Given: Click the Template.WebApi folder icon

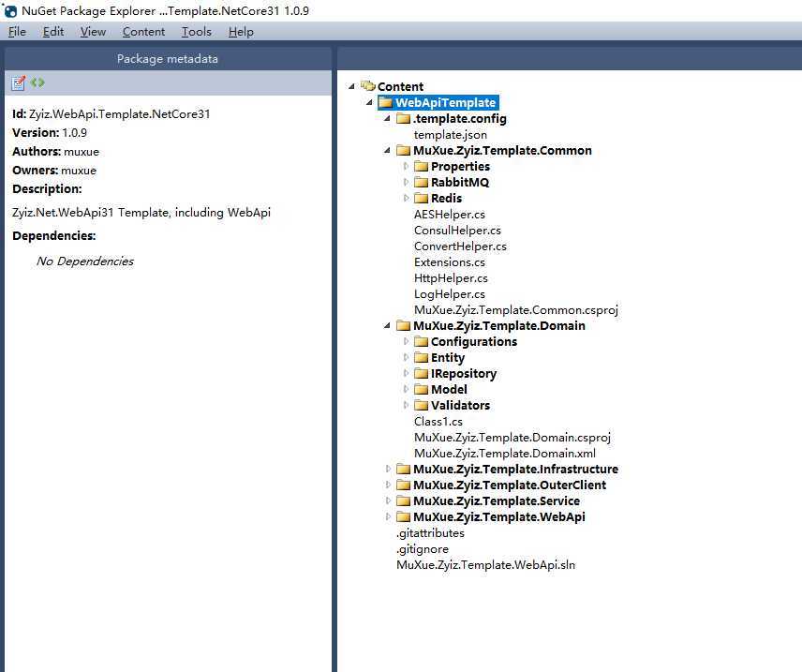Looking at the screenshot, I should tap(404, 516).
